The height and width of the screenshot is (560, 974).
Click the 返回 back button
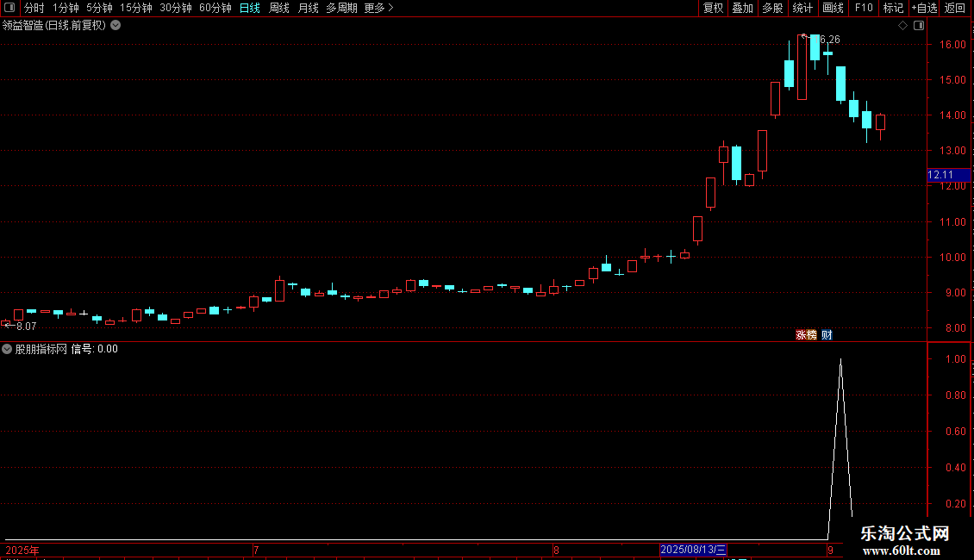tap(955, 8)
